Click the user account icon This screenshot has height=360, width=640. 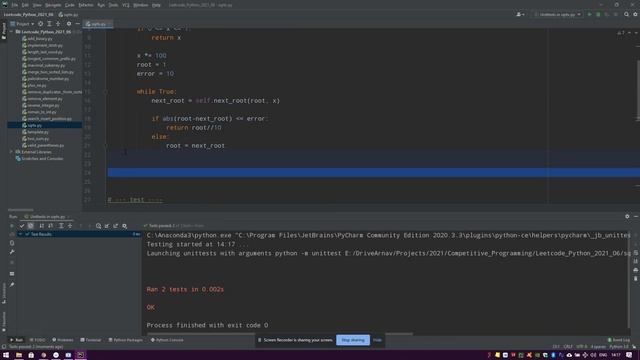tap(520, 14)
